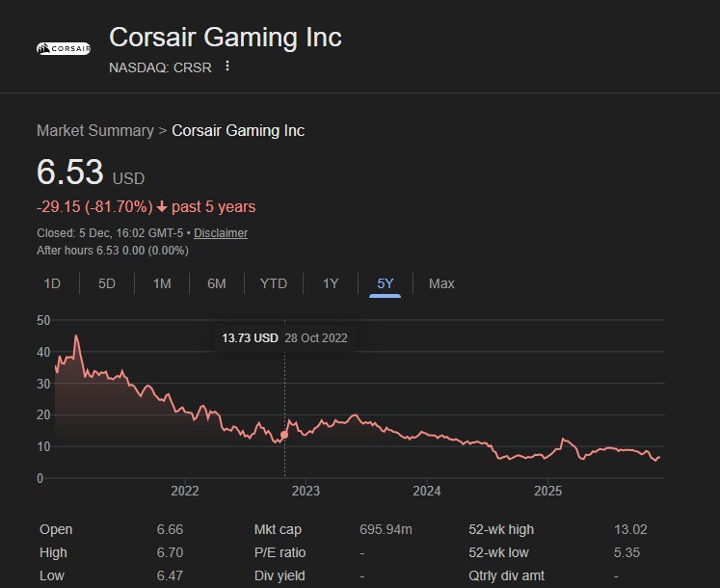Switch chart to Max range
The image size is (720, 588).
441,283
